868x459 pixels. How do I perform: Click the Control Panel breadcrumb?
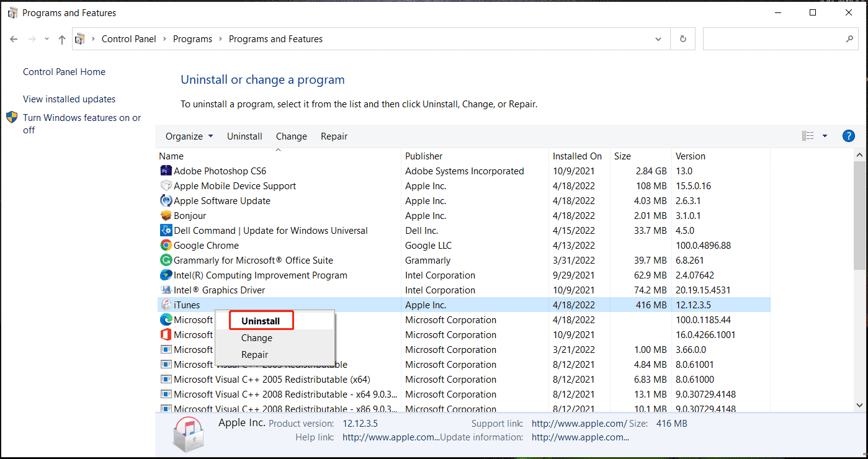tap(129, 38)
